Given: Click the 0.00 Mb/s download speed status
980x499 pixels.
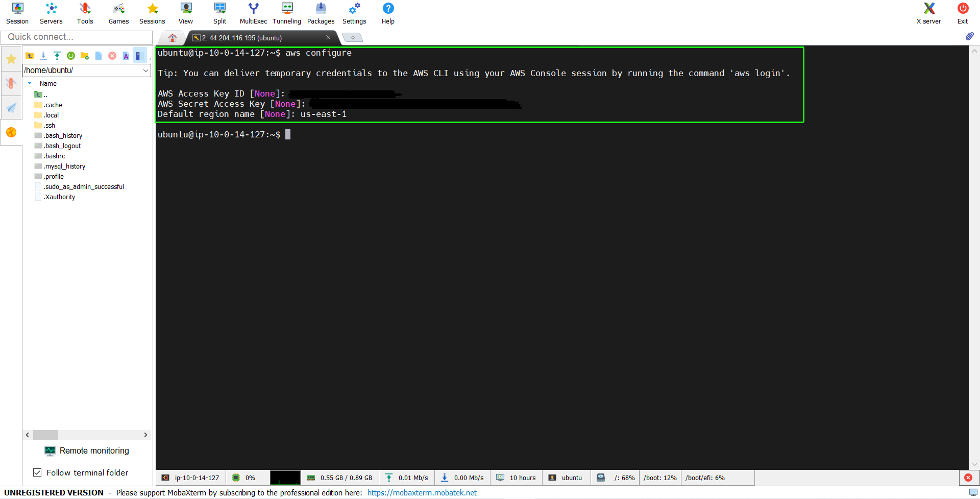Looking at the screenshot, I should pos(462,478).
